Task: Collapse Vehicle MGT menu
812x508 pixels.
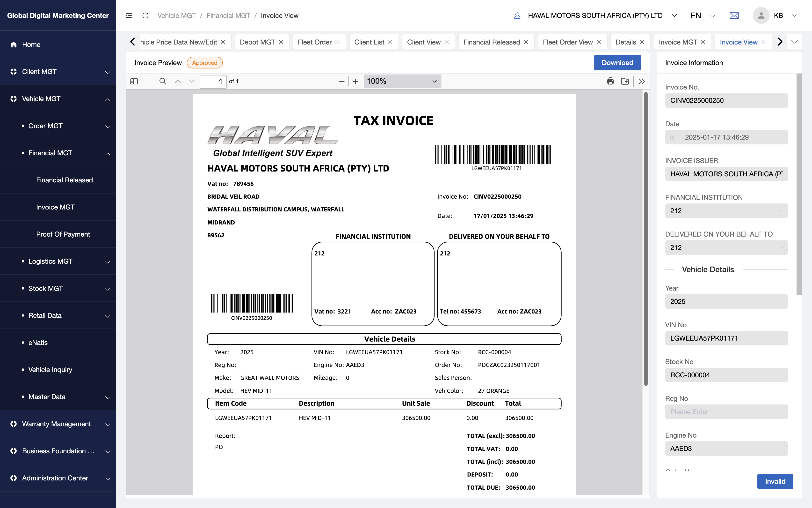Action: click(58, 99)
